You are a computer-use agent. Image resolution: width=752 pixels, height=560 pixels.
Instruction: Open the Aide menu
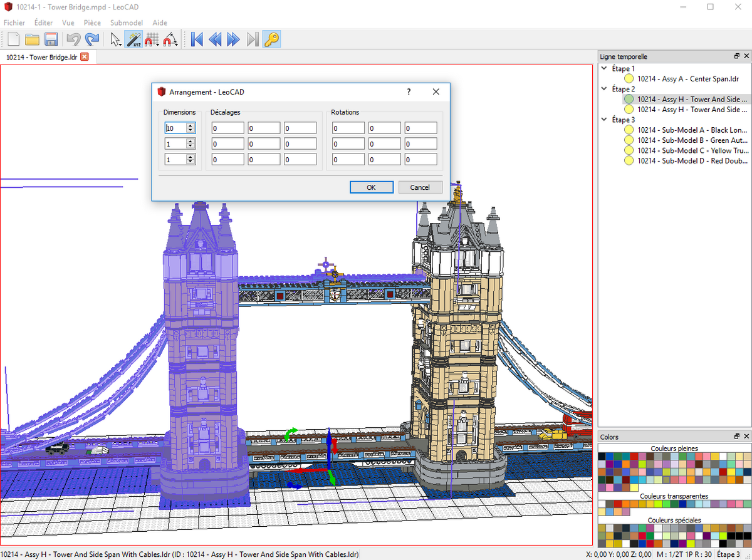[x=160, y=23]
